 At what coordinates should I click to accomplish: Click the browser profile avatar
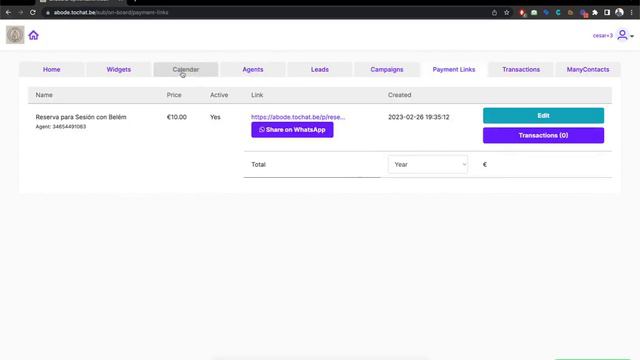tap(619, 12)
